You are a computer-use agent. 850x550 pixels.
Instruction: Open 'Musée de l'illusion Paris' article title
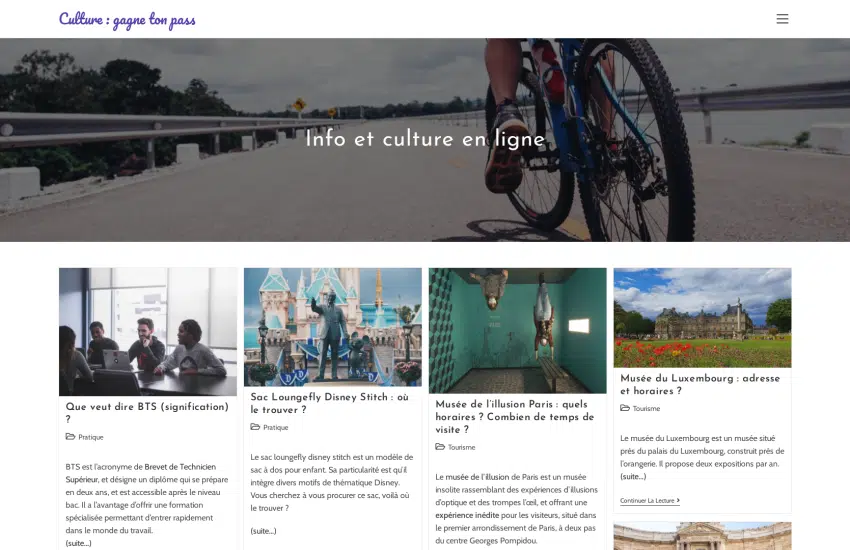514,417
